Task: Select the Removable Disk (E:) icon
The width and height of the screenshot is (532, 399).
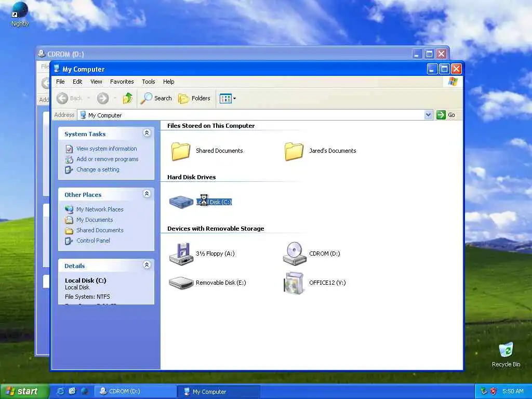Action: 181,283
